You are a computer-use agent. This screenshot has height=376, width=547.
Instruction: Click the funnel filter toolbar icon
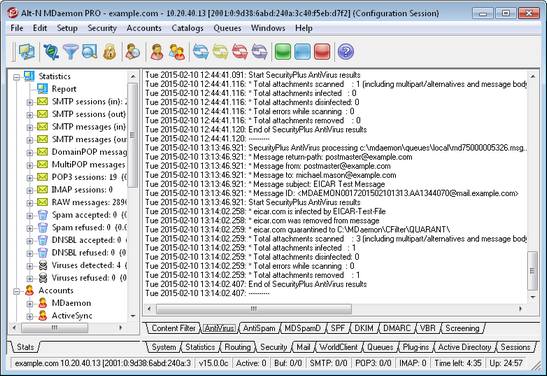70,52
